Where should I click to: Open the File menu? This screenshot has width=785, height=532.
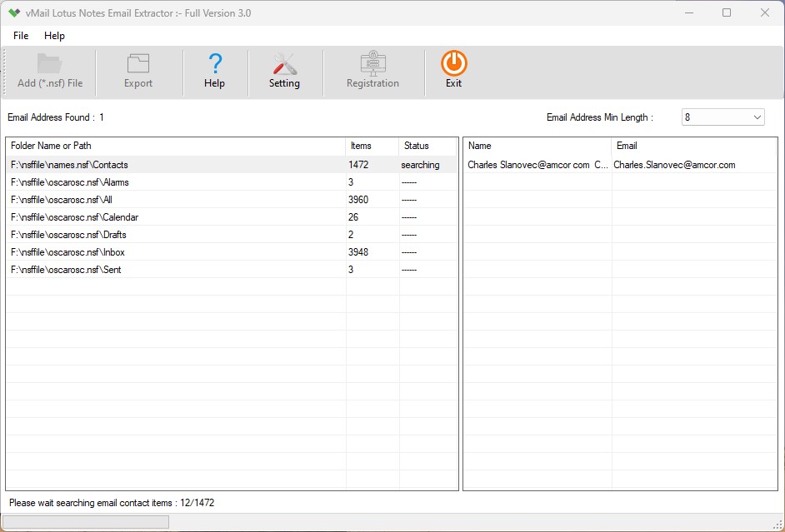(21, 36)
